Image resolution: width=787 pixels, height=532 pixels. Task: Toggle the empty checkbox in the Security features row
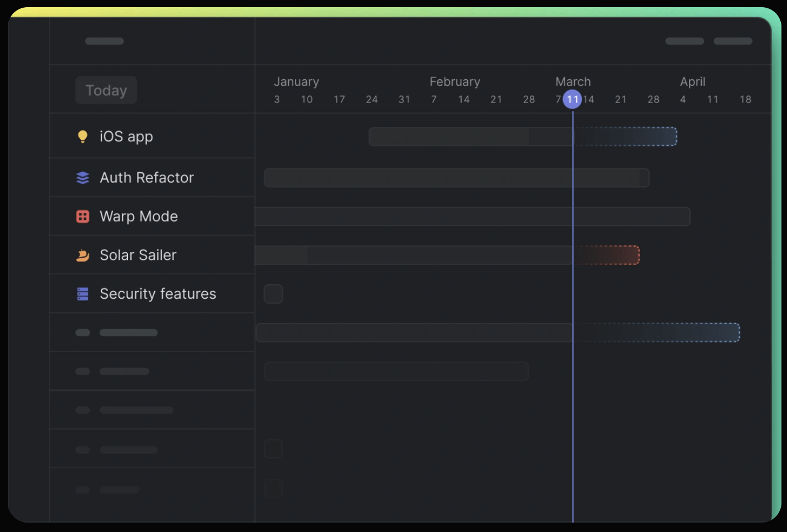point(273,294)
